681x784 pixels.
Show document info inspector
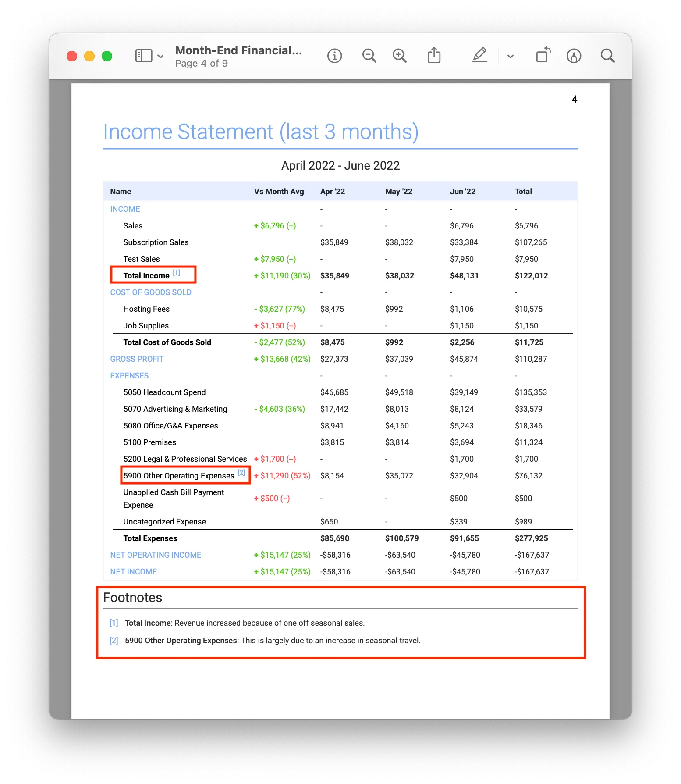click(x=334, y=56)
